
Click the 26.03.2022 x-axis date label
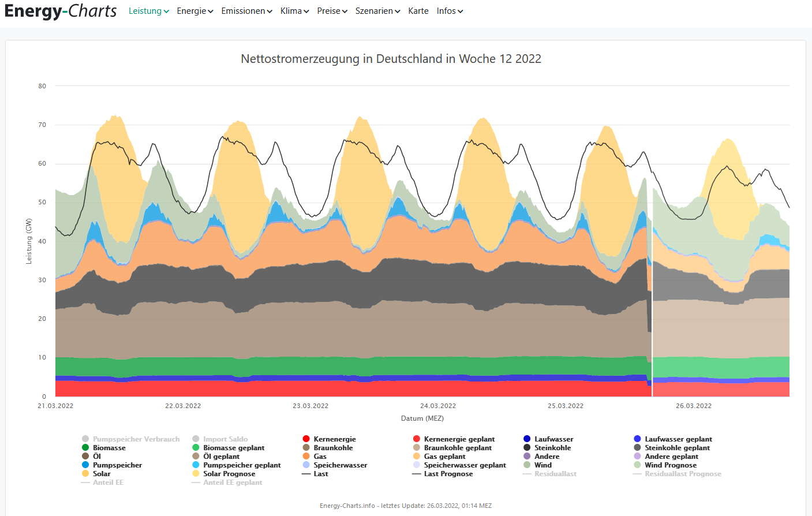pos(694,406)
